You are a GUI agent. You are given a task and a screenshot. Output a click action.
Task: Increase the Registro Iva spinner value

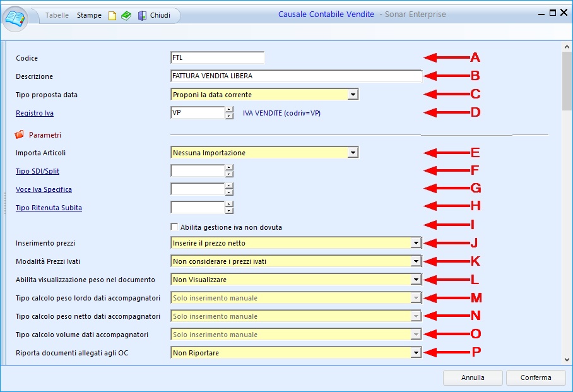[229, 109]
